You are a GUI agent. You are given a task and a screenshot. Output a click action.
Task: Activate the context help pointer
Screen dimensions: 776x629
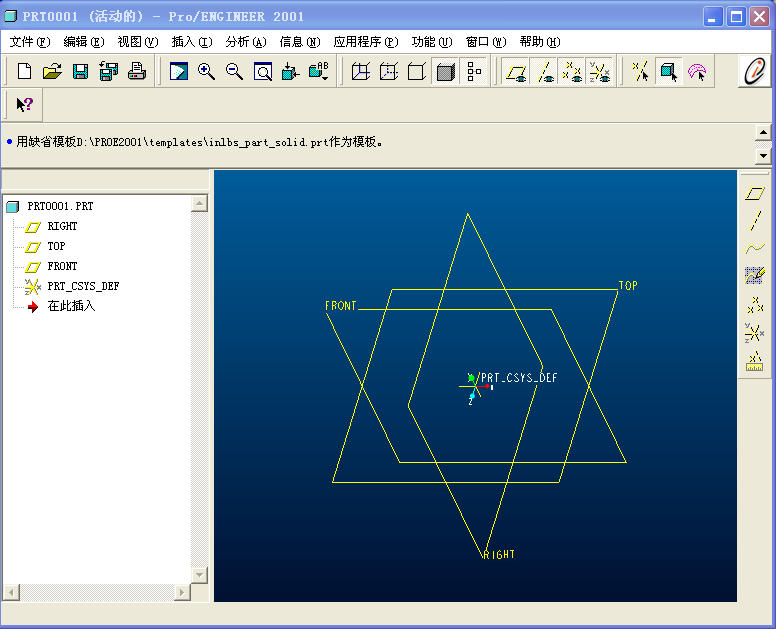(24, 104)
